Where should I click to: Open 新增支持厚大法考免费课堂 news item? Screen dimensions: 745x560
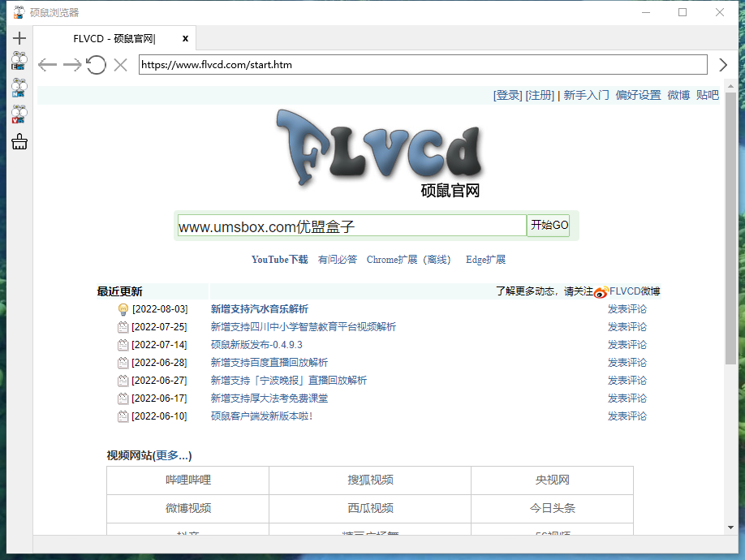click(x=269, y=398)
